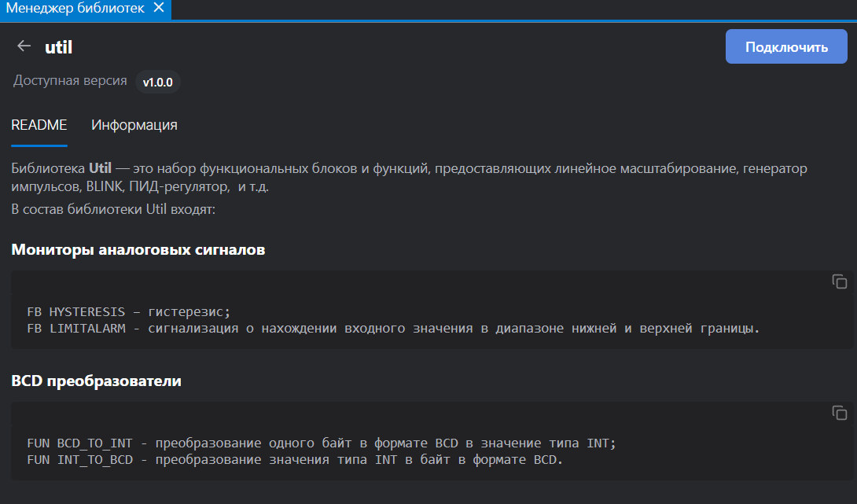Click the util library title
857x504 pixels.
click(x=58, y=47)
